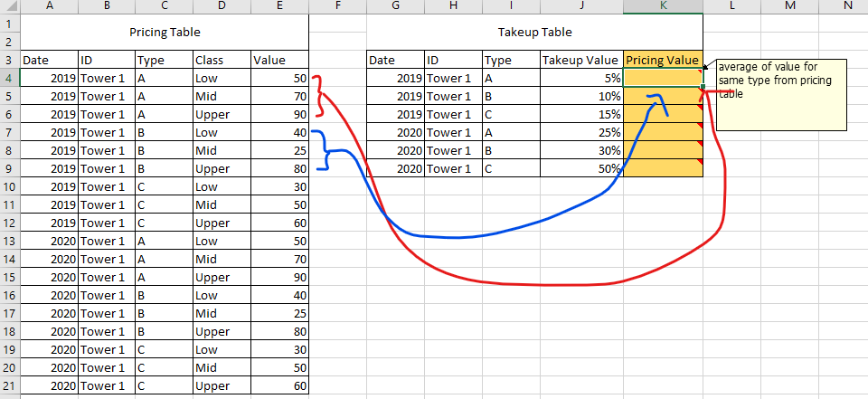Select the 50% takeup value cell
Image resolution: width=868 pixels, height=399 pixels.
pyautogui.click(x=581, y=168)
